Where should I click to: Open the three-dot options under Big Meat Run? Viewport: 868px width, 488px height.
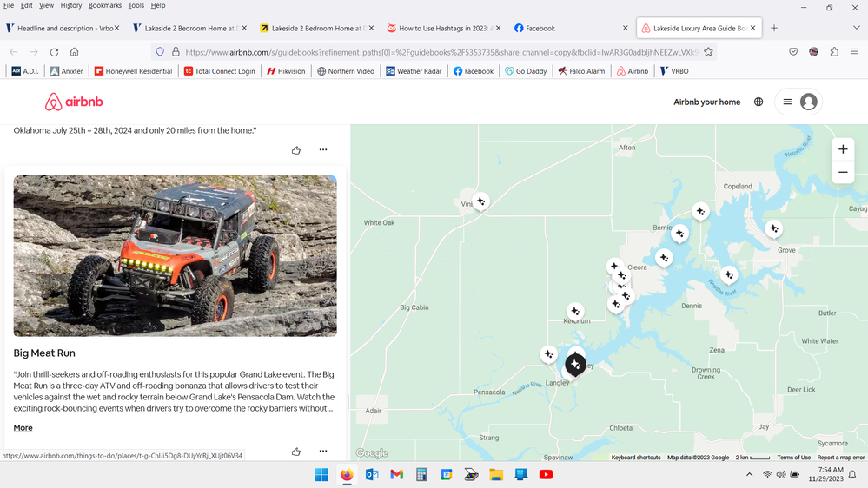point(323,452)
